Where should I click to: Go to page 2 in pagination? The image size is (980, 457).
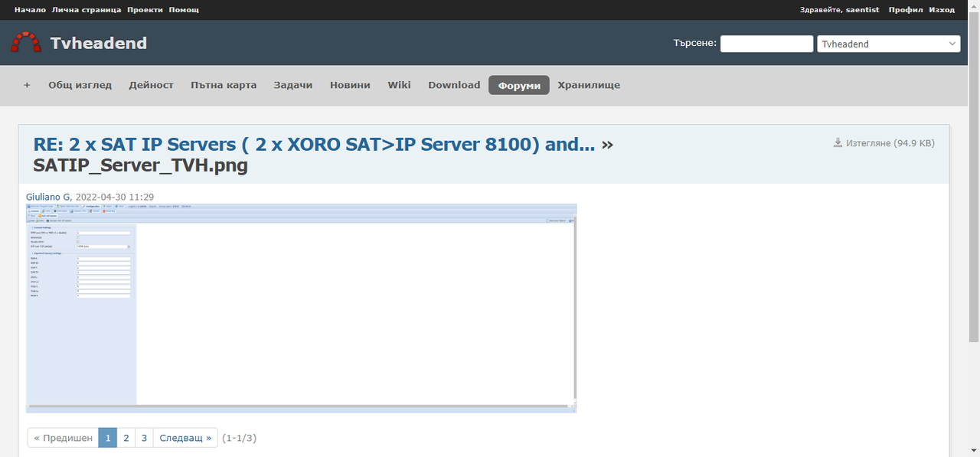[x=126, y=438]
